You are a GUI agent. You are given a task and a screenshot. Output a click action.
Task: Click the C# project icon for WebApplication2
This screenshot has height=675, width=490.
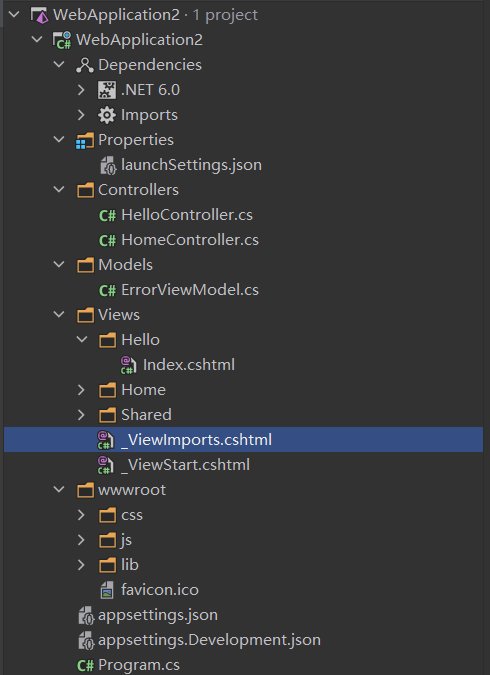coord(62,40)
